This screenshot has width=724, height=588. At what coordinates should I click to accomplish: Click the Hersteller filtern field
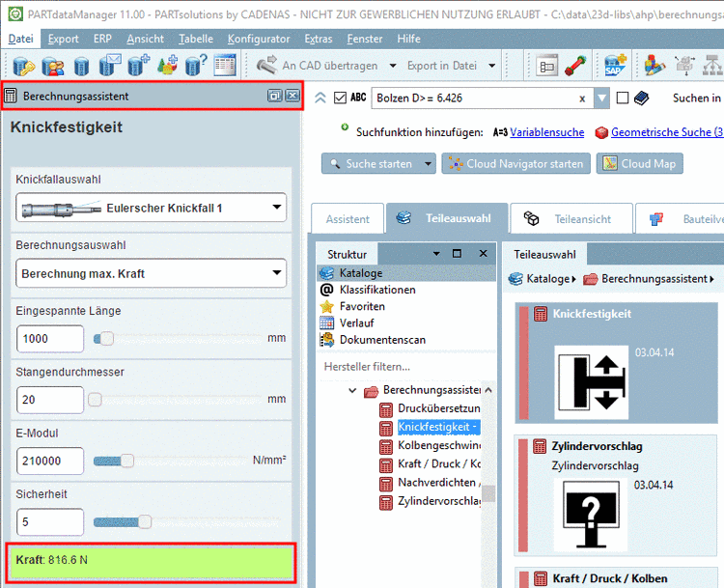pos(406,367)
